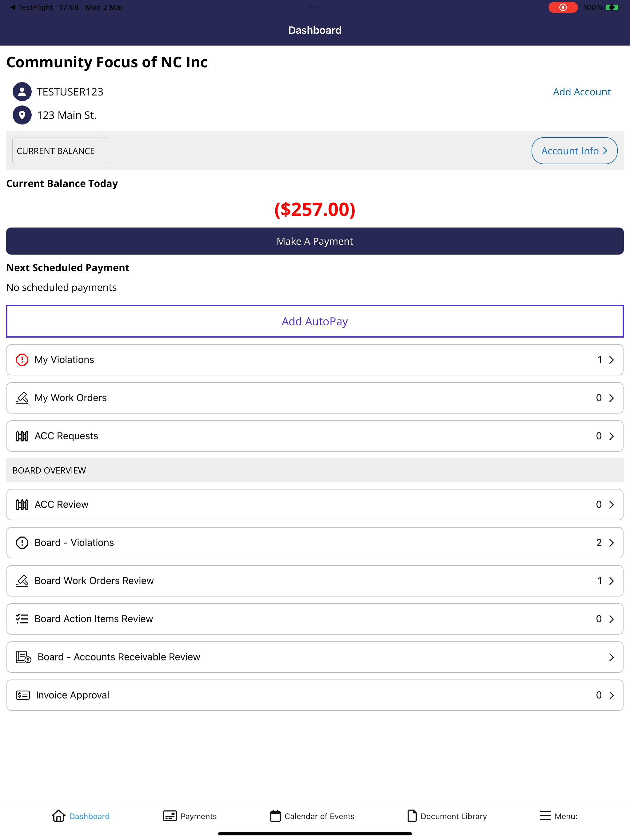
Task: Tap the user profile avatar icon
Action: click(22, 92)
